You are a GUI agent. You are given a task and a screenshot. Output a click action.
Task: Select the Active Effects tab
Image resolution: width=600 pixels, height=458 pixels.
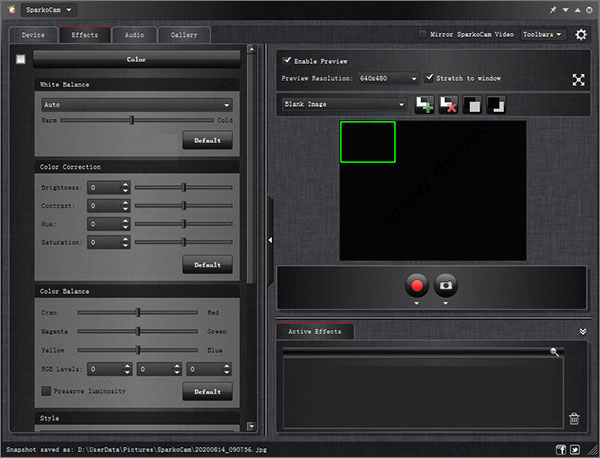pos(315,331)
